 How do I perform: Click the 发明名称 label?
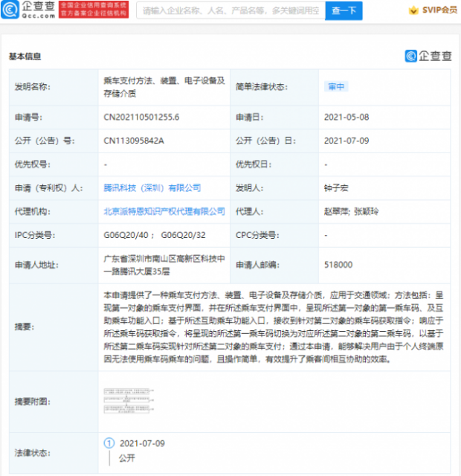pyautogui.click(x=33, y=87)
